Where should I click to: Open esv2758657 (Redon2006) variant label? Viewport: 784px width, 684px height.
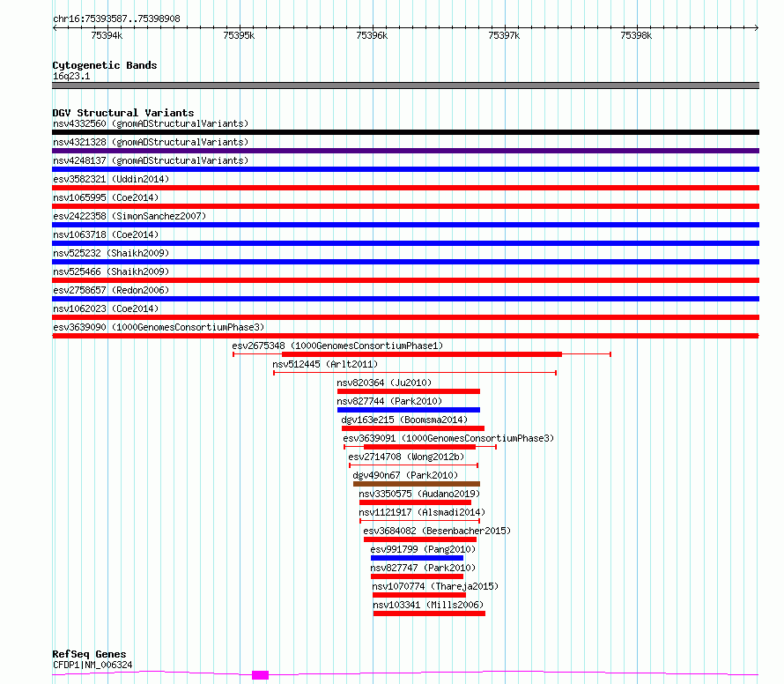coord(111,290)
